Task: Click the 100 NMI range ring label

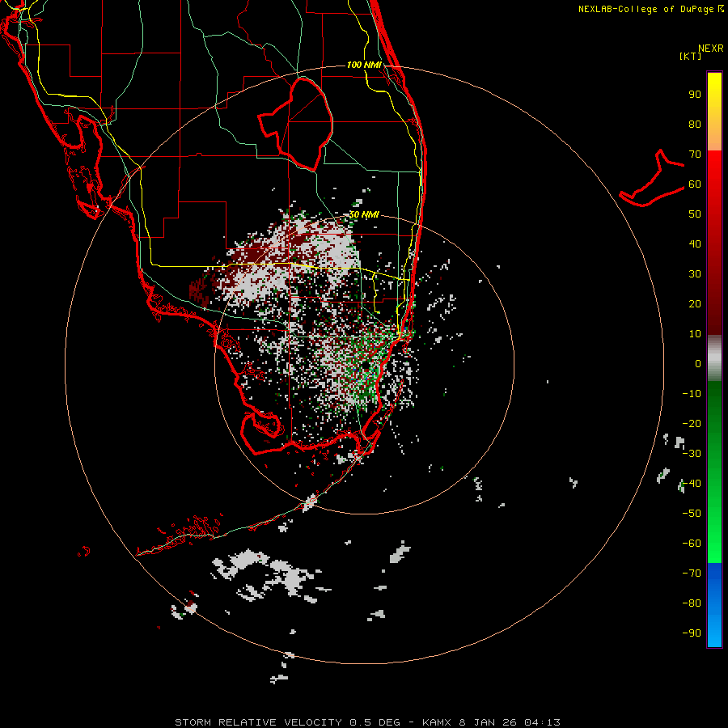Action: pos(364,65)
